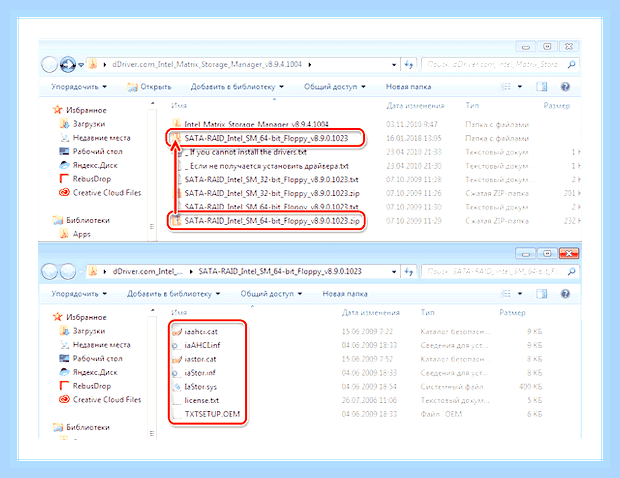
Task: Click the refresh icon in the lower address bar
Action: [x=409, y=272]
